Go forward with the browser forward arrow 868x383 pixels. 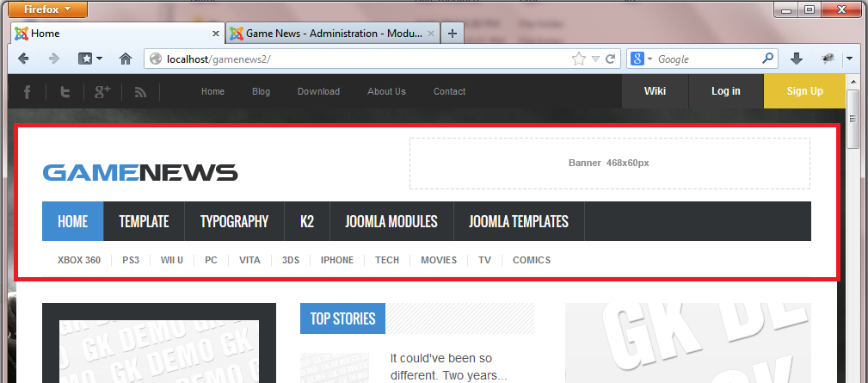[53, 59]
